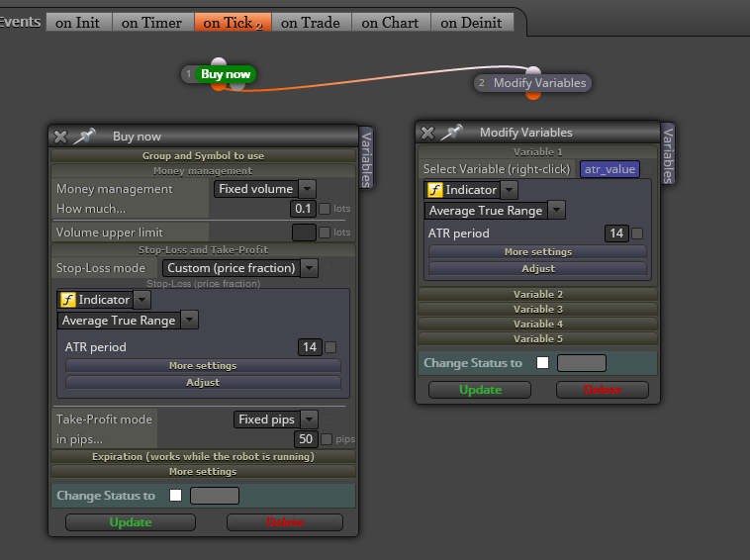This screenshot has height=560, width=750.
Task: Select the Modify Variables node block
Action: pos(539,83)
